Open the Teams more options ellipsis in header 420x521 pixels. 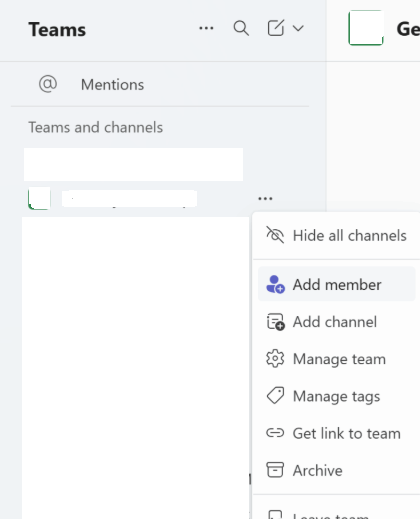pos(206,28)
